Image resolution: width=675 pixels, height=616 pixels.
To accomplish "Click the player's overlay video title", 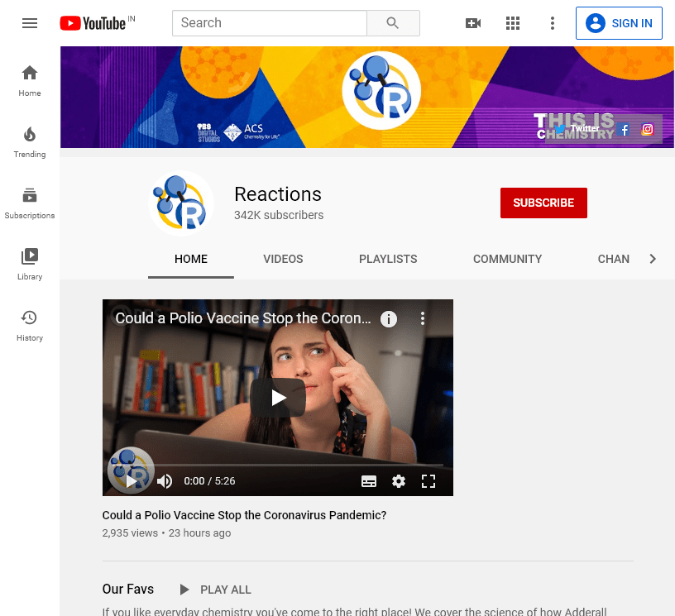I will click(243, 318).
